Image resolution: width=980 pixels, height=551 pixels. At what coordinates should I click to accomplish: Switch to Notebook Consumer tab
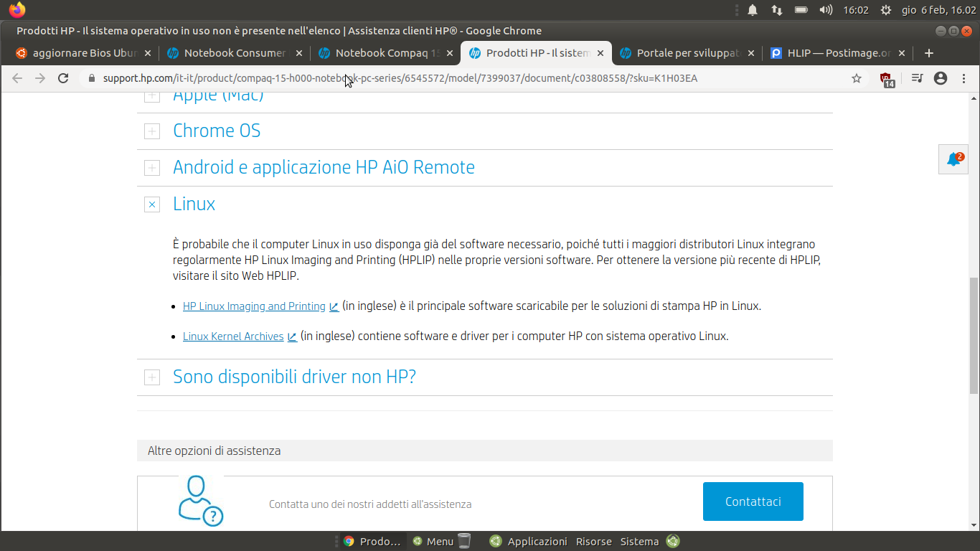pyautogui.click(x=235, y=53)
